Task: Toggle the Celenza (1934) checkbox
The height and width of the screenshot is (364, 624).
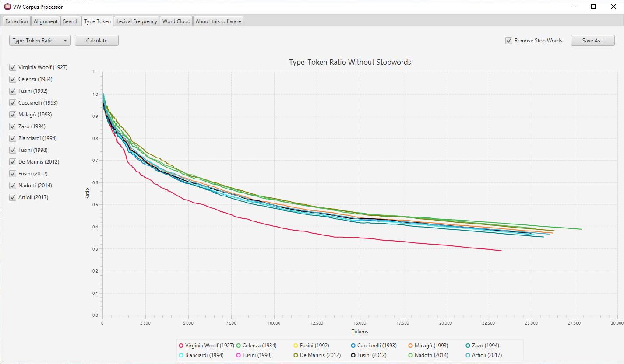Action: click(x=13, y=79)
